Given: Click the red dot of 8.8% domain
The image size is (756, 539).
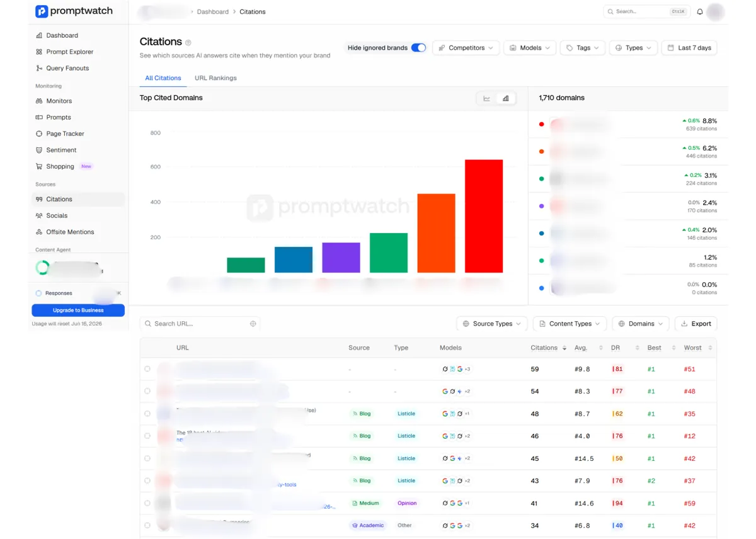Looking at the screenshot, I should tap(541, 124).
